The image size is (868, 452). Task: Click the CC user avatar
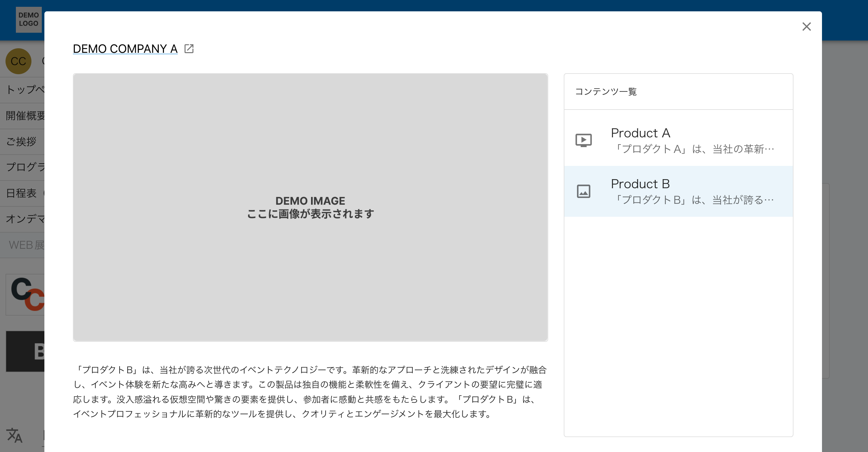click(18, 61)
